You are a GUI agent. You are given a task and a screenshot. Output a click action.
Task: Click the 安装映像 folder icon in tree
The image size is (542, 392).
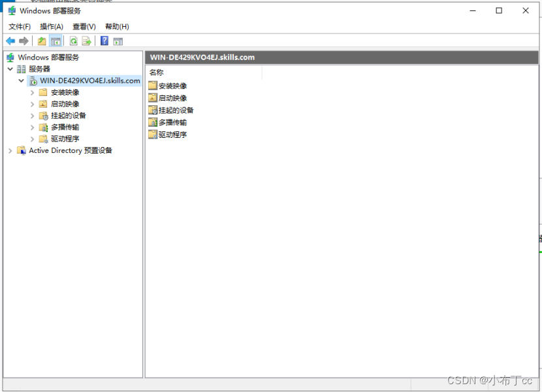coord(43,92)
